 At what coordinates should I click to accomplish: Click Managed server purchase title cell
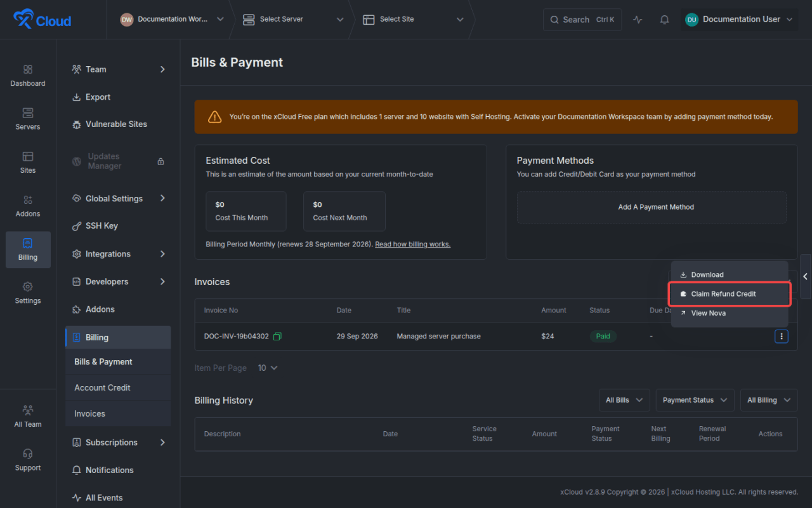[438, 337]
